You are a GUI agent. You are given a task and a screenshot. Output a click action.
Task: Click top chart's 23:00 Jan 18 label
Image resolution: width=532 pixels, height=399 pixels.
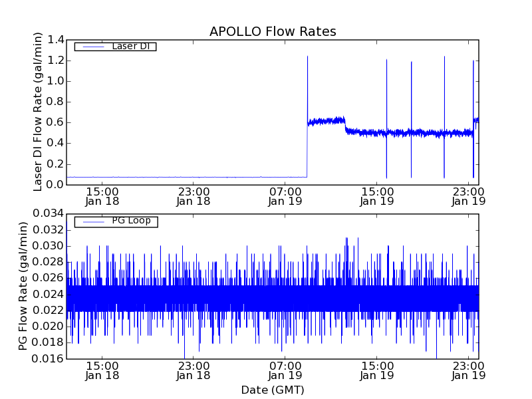pyautogui.click(x=194, y=196)
